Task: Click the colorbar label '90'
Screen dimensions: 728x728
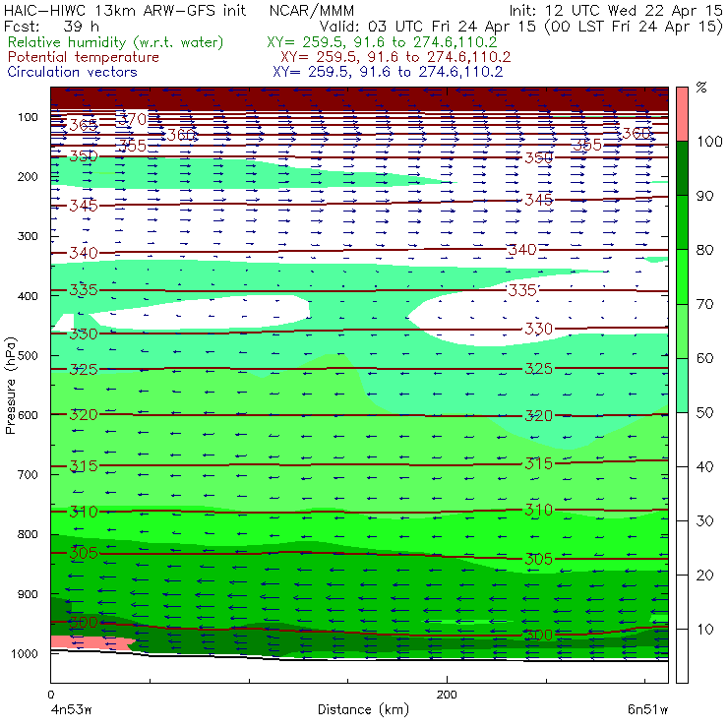Action: tap(704, 196)
